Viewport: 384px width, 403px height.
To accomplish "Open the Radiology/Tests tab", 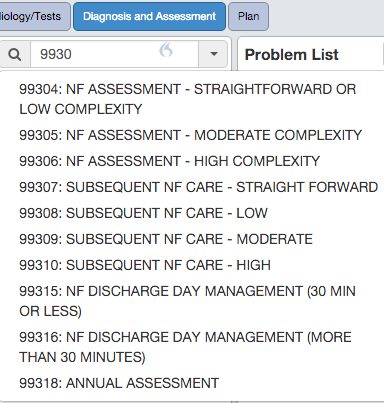I will (33, 16).
